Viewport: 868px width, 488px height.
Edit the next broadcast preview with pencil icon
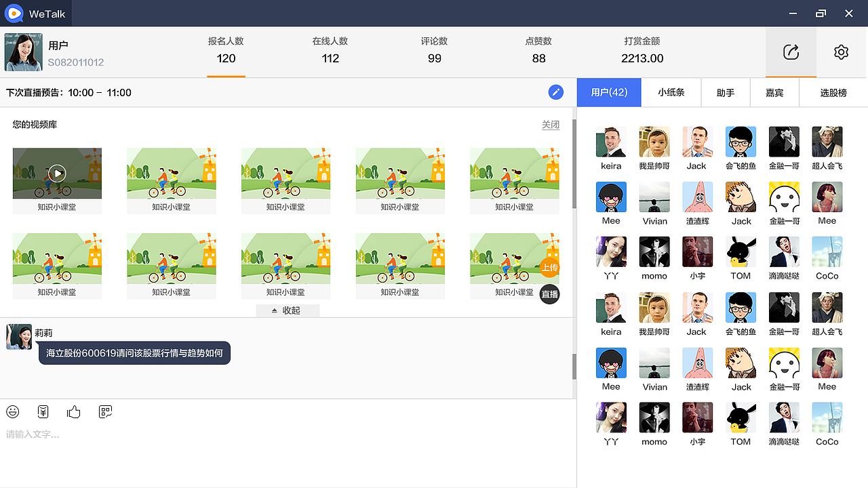point(556,92)
